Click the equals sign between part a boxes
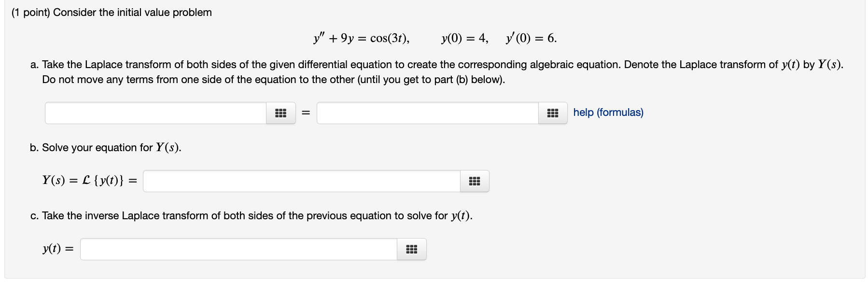 (305, 113)
